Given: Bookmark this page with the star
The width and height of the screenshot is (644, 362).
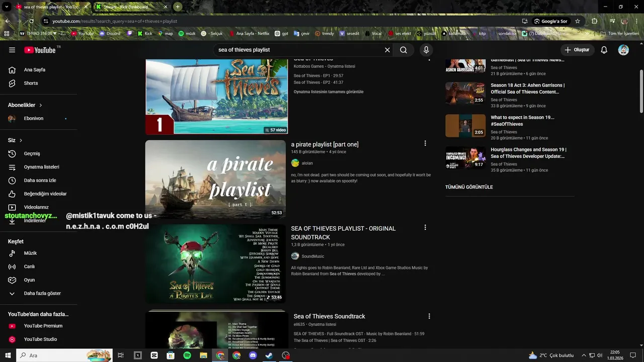Looking at the screenshot, I should pyautogui.click(x=578, y=21).
